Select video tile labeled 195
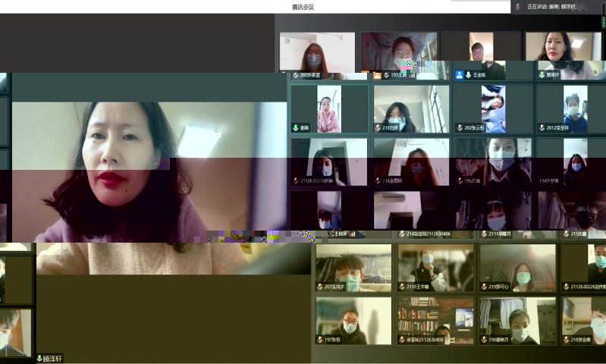Screen dimensions: 606x364 point(494,162)
